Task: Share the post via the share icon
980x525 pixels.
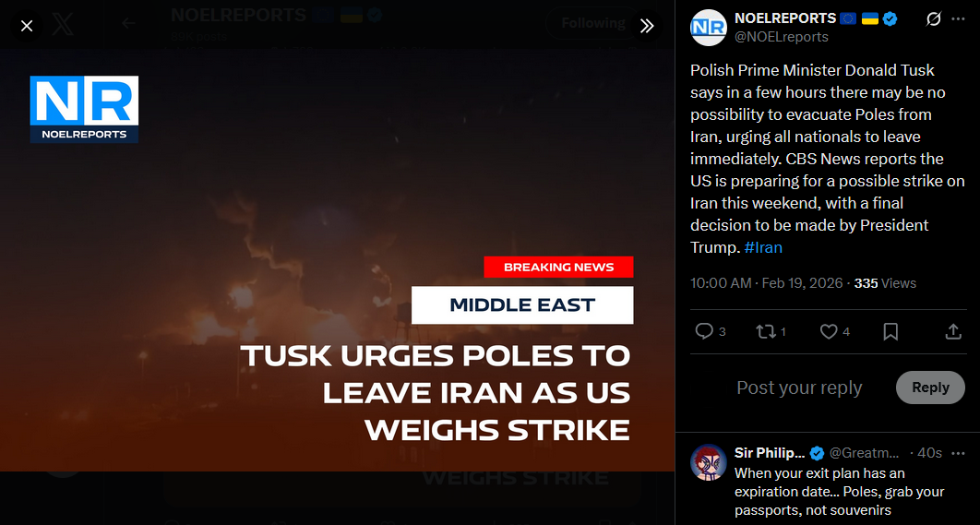Action: coord(952,331)
